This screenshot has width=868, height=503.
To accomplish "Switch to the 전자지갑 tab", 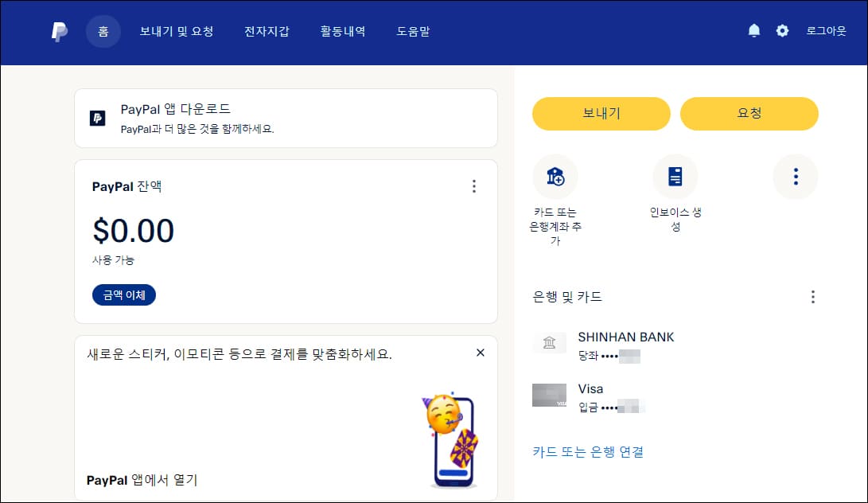I will (267, 31).
